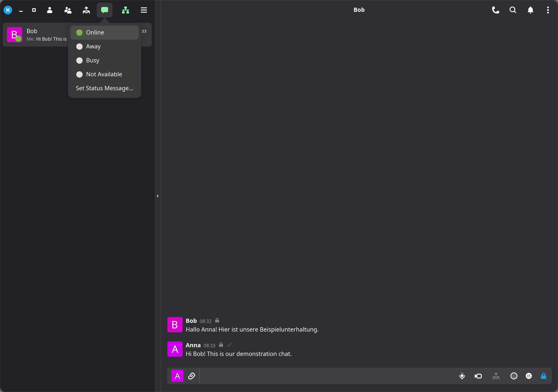This screenshot has height=392, width=558.
Task: Open the filled smiley sticker picker
Action: coord(529,376)
